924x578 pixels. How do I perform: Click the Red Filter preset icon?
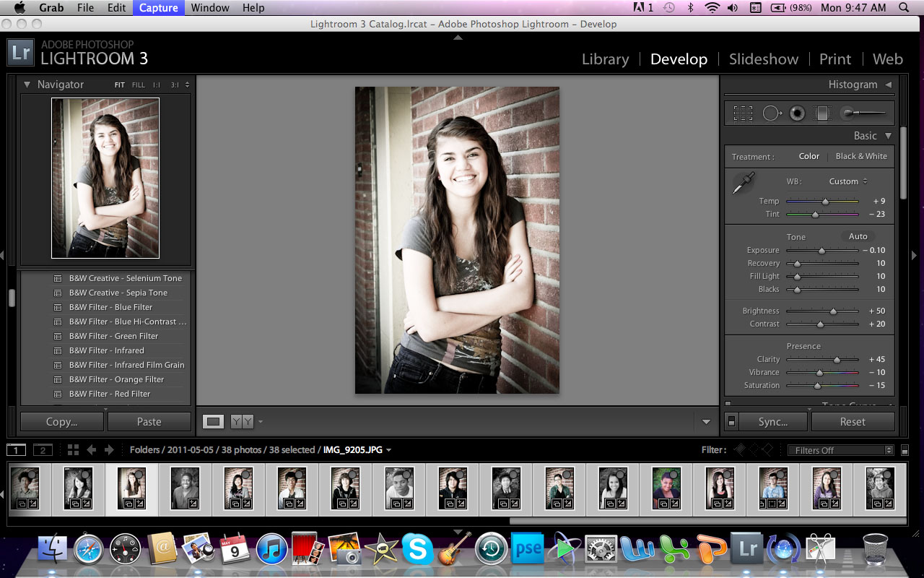[x=58, y=394]
